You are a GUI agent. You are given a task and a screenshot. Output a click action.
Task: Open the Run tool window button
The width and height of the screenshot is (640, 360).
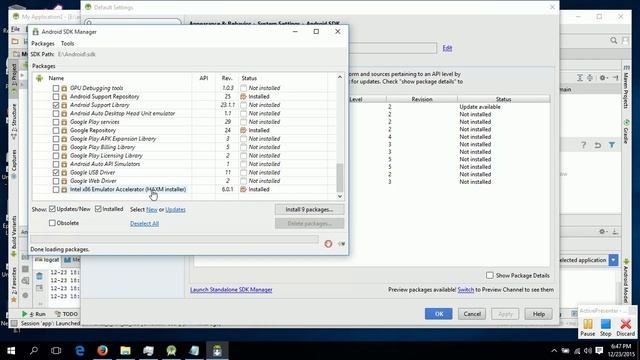click(x=33, y=314)
